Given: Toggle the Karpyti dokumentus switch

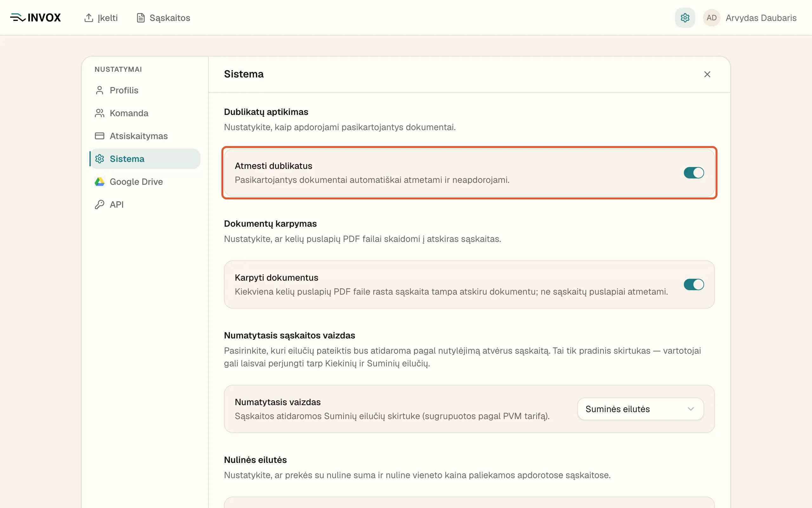Looking at the screenshot, I should (694, 284).
